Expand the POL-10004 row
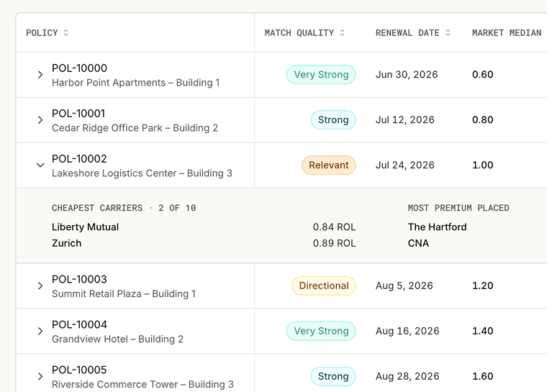 (x=40, y=331)
